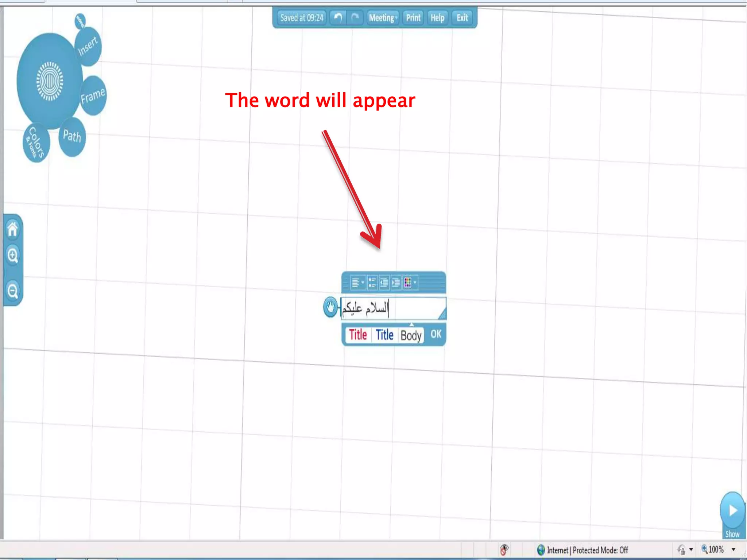Viewport: 747px width, 560px height.
Task: Select the Body text style
Action: 411,335
